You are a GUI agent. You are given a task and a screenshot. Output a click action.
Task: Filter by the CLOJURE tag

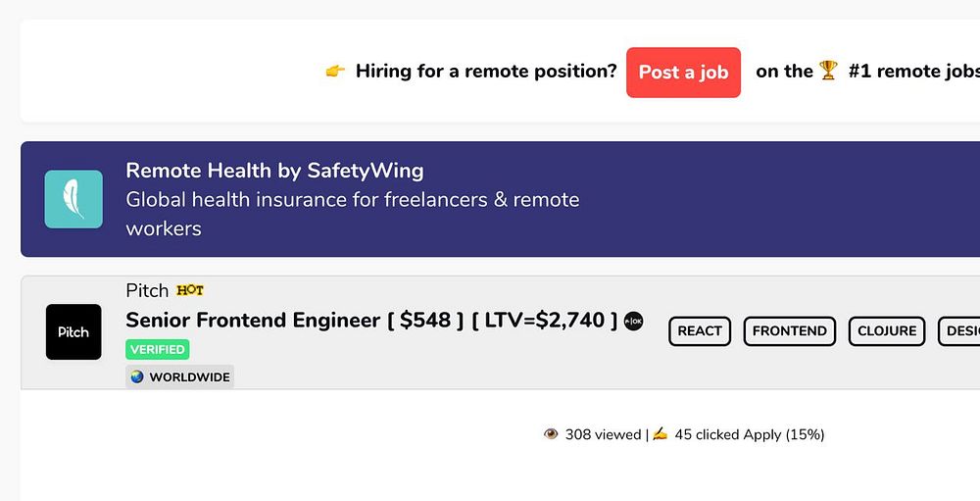pos(886,331)
